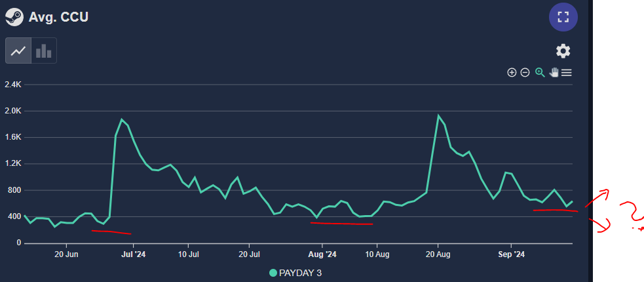The width and height of the screenshot is (644, 282).
Task: Open chart settings gear
Action: tap(563, 51)
